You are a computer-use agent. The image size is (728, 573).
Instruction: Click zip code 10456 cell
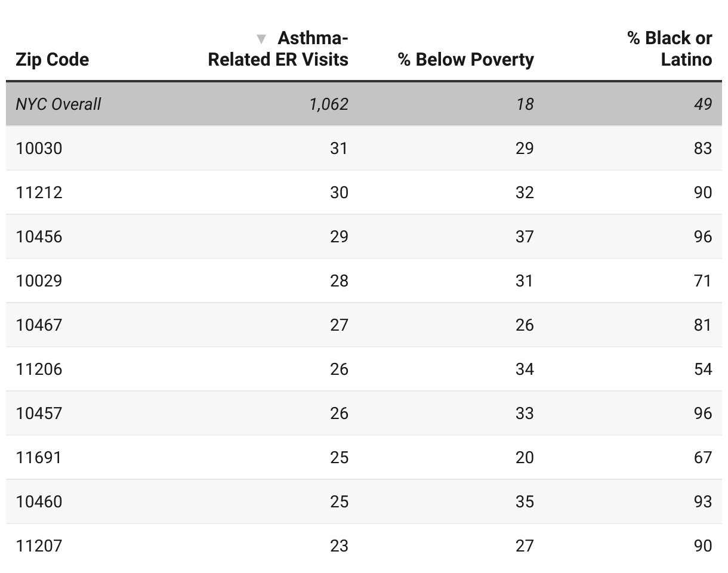(x=39, y=236)
